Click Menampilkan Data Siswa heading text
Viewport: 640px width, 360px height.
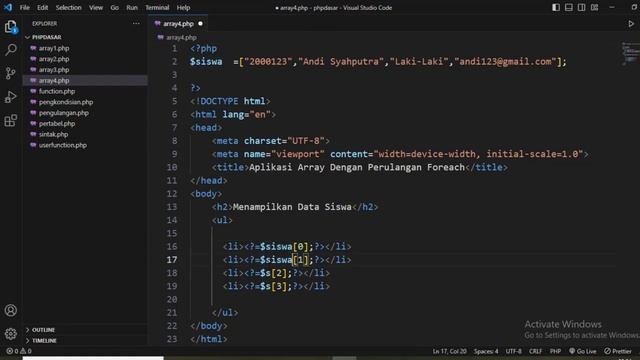click(292, 207)
